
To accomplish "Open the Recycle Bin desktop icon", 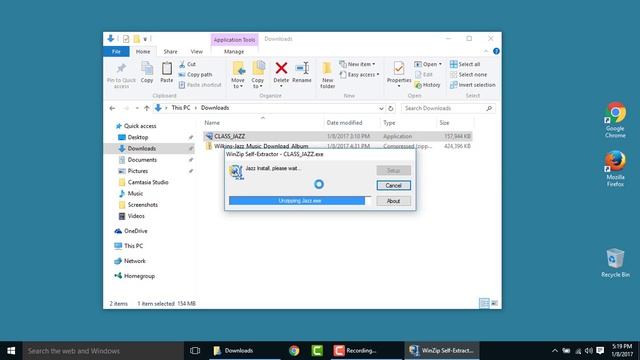I will (615, 262).
